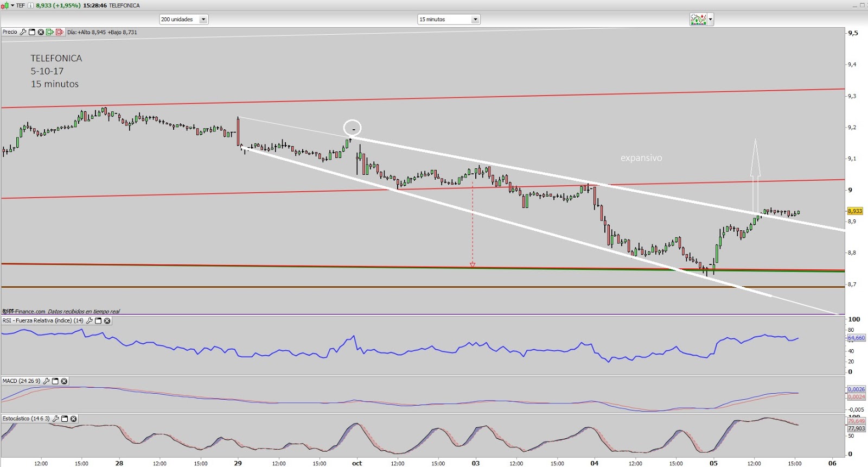The width and height of the screenshot is (868, 467).
Task: Remove the MACD indicator panel
Action: 64,381
